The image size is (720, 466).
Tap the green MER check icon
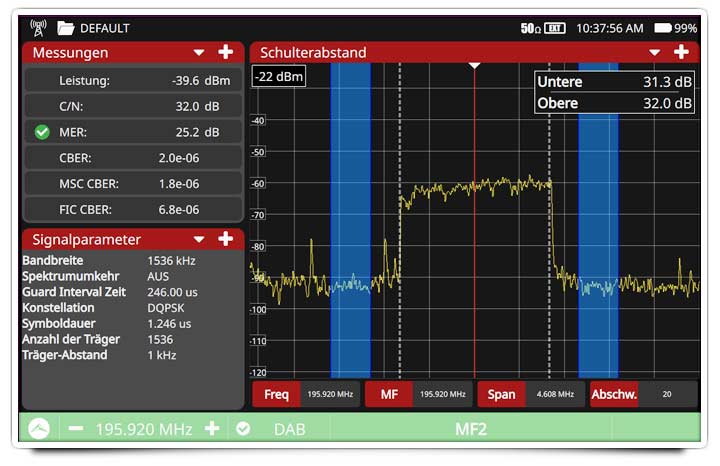[42, 132]
